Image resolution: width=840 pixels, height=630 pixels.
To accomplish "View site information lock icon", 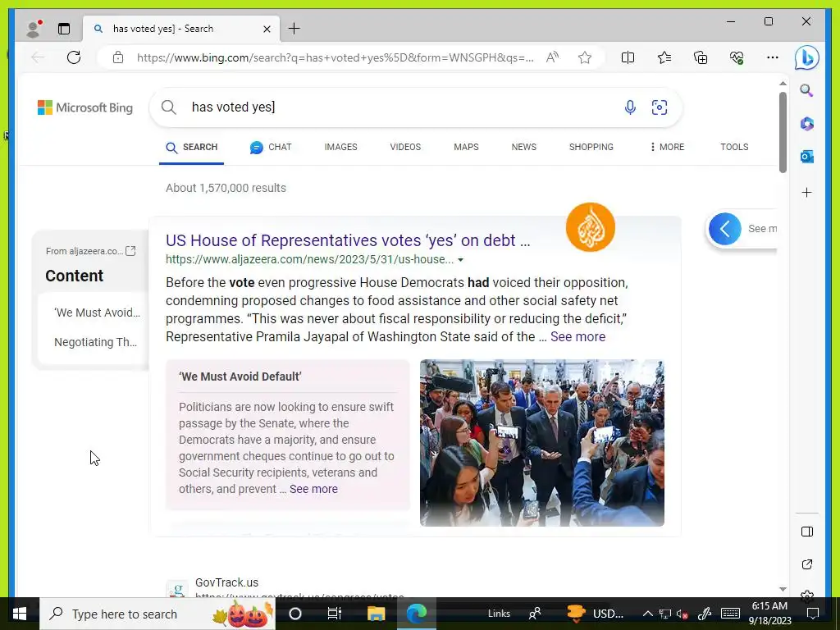I will [118, 57].
